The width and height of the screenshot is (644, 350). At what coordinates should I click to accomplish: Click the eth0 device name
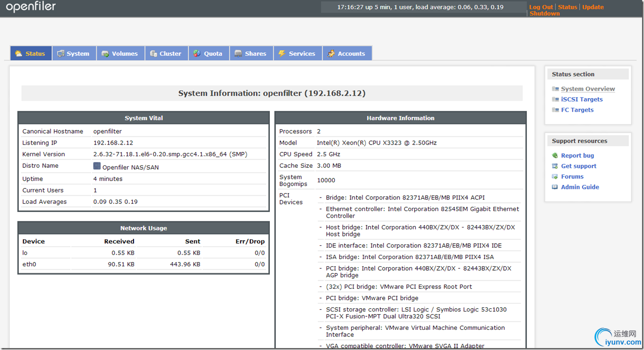click(x=29, y=264)
